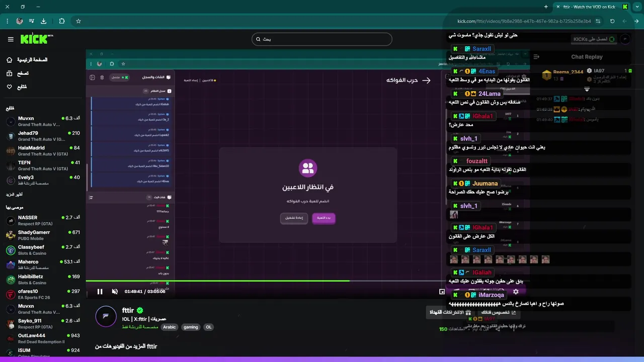The height and width of the screenshot is (362, 644).
Task: Select the fttir VOD browser tab
Action: click(592, 7)
